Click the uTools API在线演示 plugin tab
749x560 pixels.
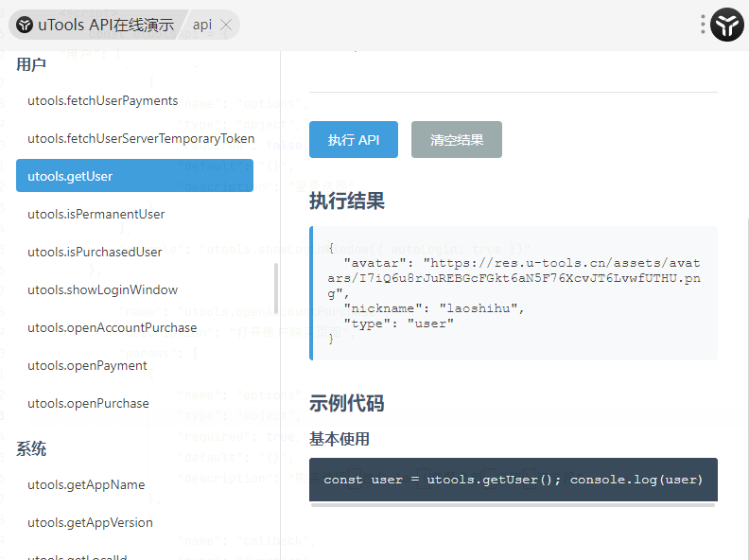95,26
